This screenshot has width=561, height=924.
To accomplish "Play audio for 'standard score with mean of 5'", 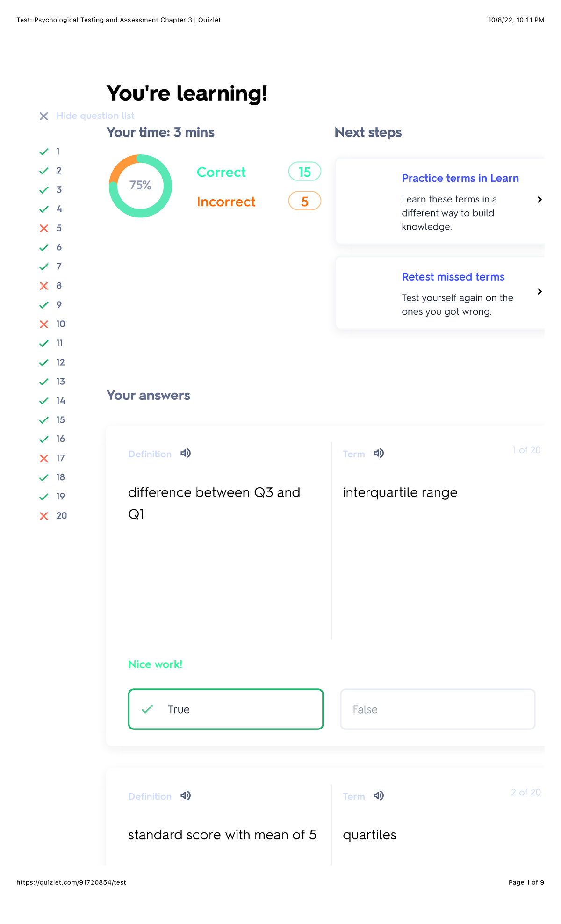I will (185, 795).
